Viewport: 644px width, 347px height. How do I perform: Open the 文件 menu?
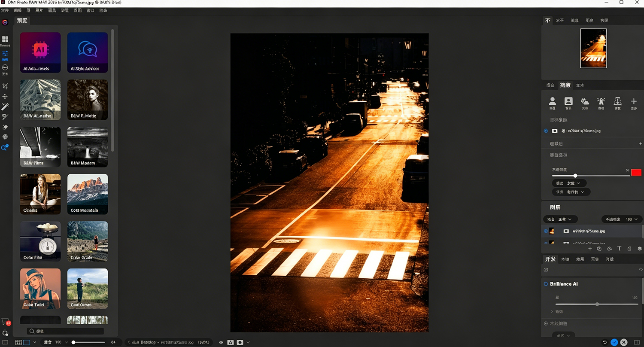pyautogui.click(x=5, y=10)
